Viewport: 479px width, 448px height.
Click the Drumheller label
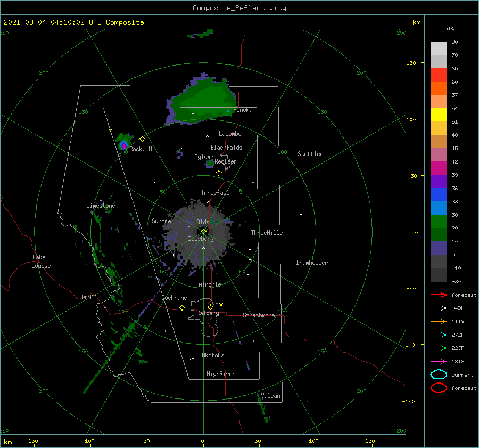[x=312, y=263]
